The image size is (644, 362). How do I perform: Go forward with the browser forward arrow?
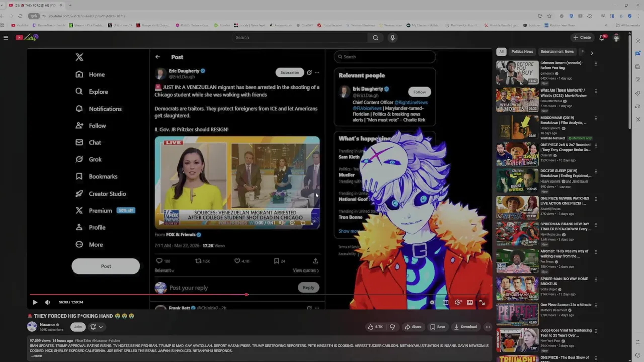(x=11, y=16)
